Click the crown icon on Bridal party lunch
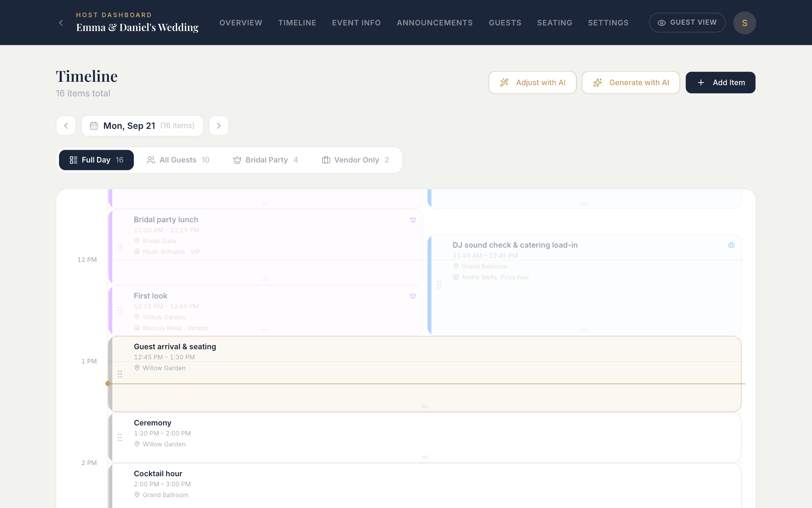Screen dimensions: 812x508 413,220
